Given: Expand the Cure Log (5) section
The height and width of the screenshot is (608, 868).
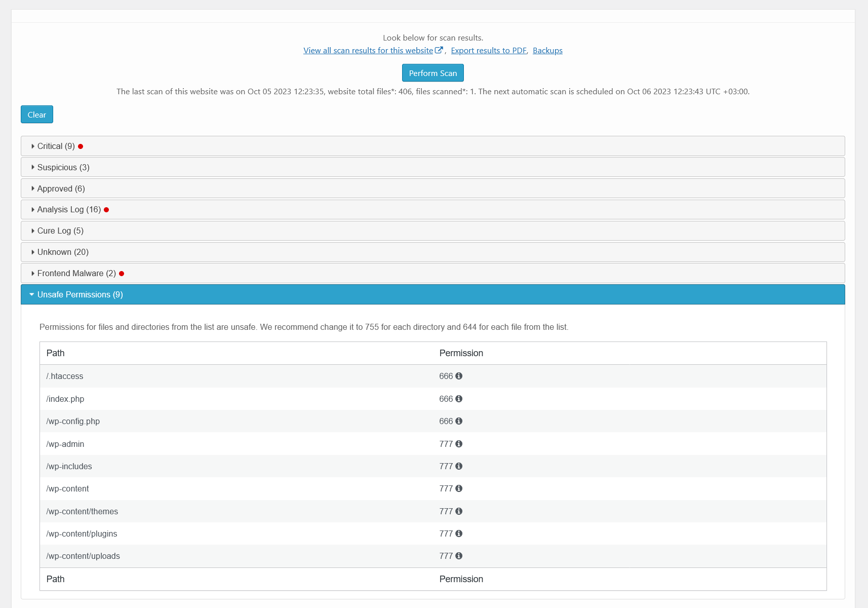Looking at the screenshot, I should (433, 231).
